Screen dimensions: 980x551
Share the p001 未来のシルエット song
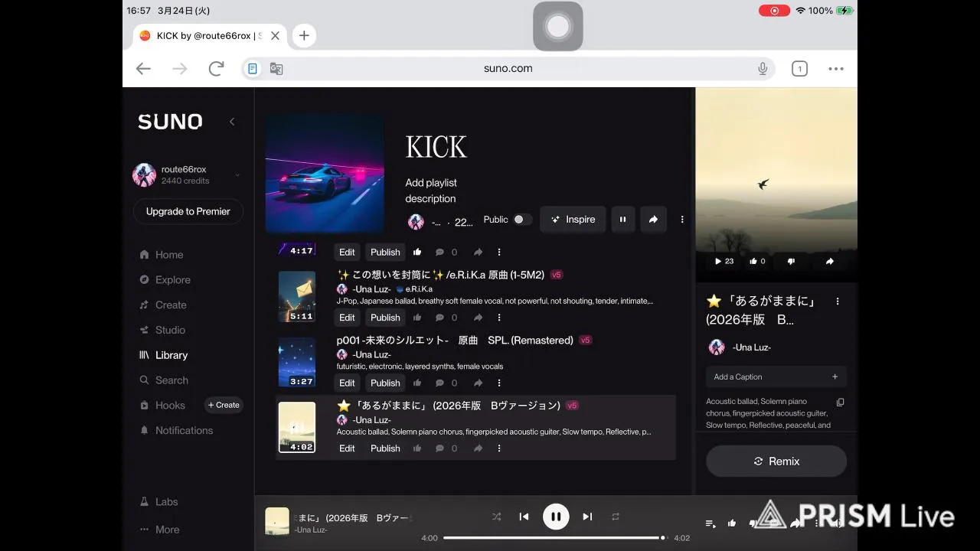[478, 383]
